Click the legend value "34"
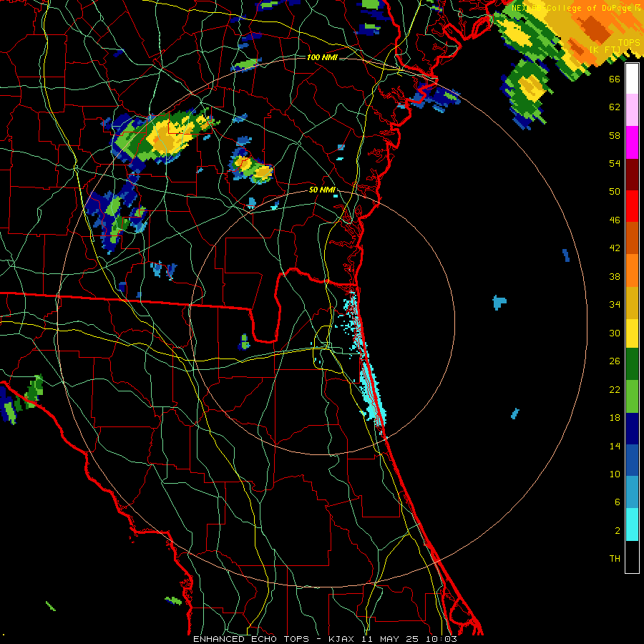The width and height of the screenshot is (644, 644). (x=615, y=305)
